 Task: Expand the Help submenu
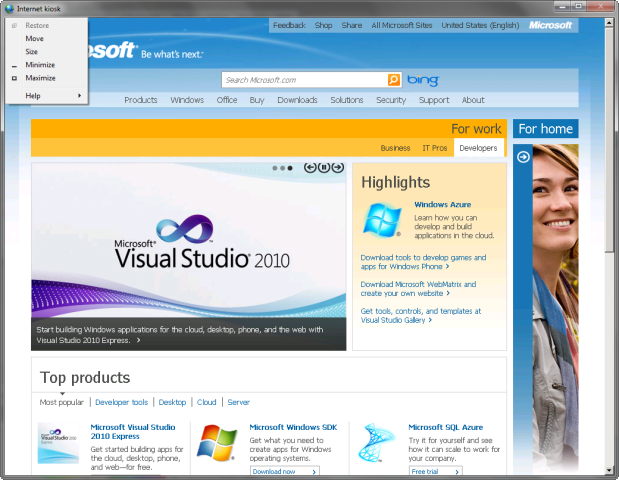(x=47, y=96)
